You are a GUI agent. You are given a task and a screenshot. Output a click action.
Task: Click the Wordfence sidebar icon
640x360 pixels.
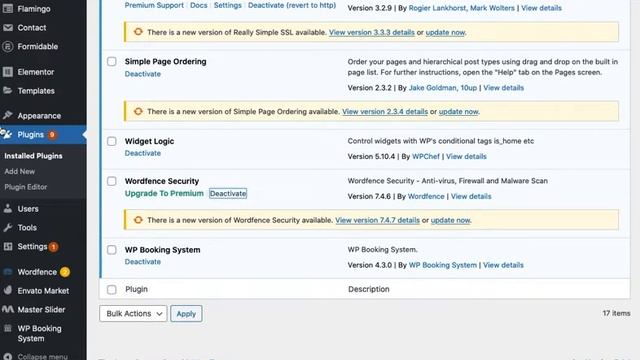[8, 272]
